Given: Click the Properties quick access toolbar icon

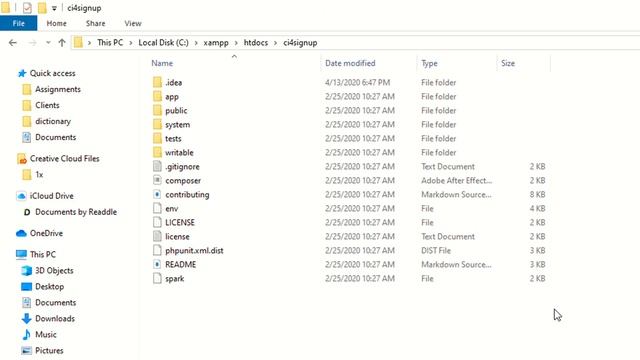Looking at the screenshot, I should click(27, 8).
